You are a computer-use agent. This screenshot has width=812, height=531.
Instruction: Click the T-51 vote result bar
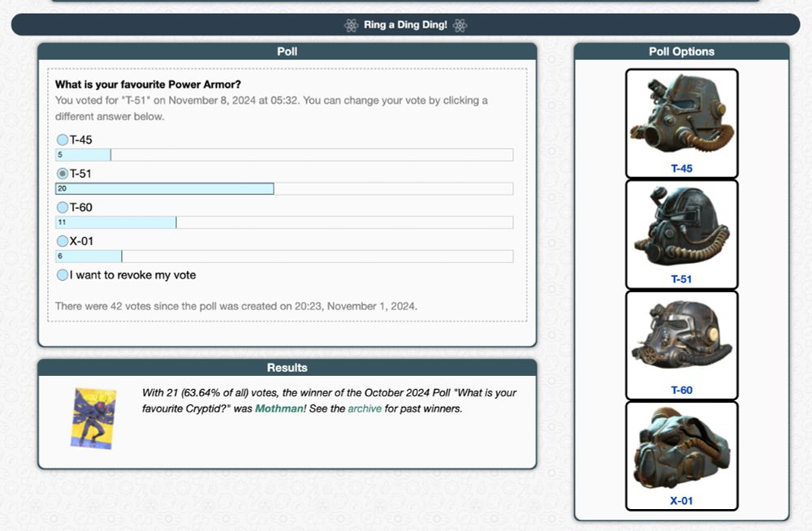tap(284, 188)
